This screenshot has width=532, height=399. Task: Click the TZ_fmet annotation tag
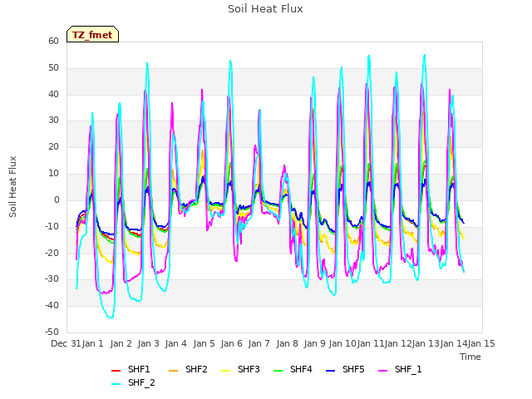point(92,35)
